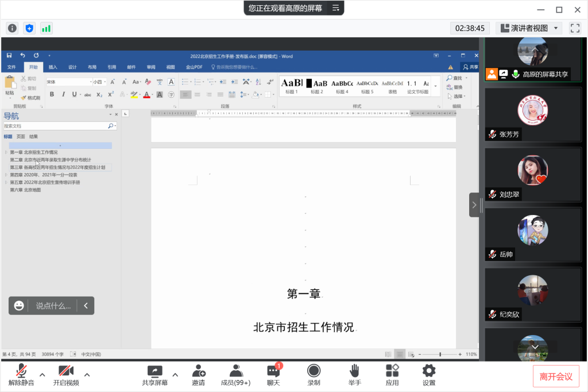Open the invite participants icon
This screenshot has height=392, width=588.
pyautogui.click(x=198, y=371)
